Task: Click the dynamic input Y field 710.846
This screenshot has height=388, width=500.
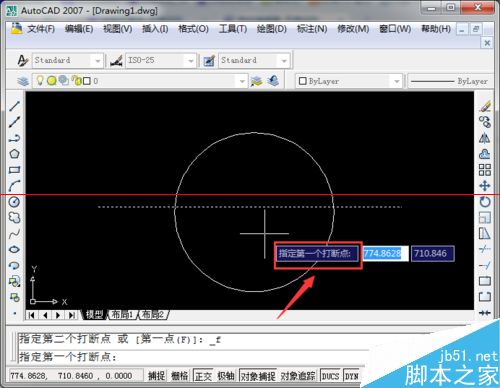Action: (x=432, y=254)
